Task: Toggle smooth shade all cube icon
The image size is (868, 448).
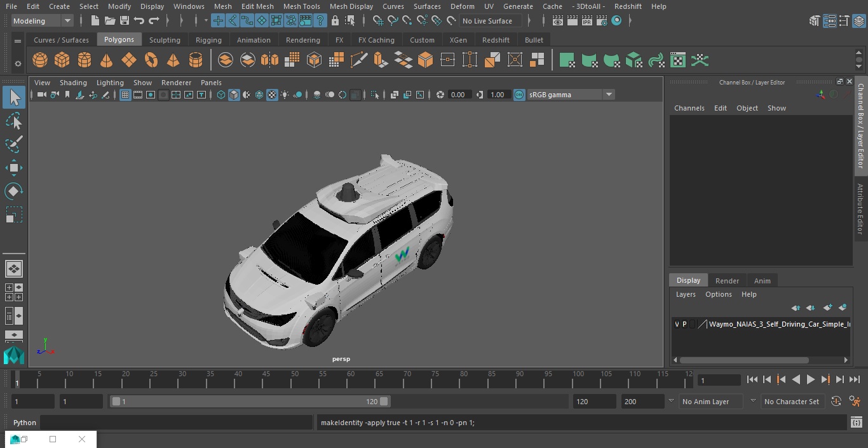Action: click(234, 95)
